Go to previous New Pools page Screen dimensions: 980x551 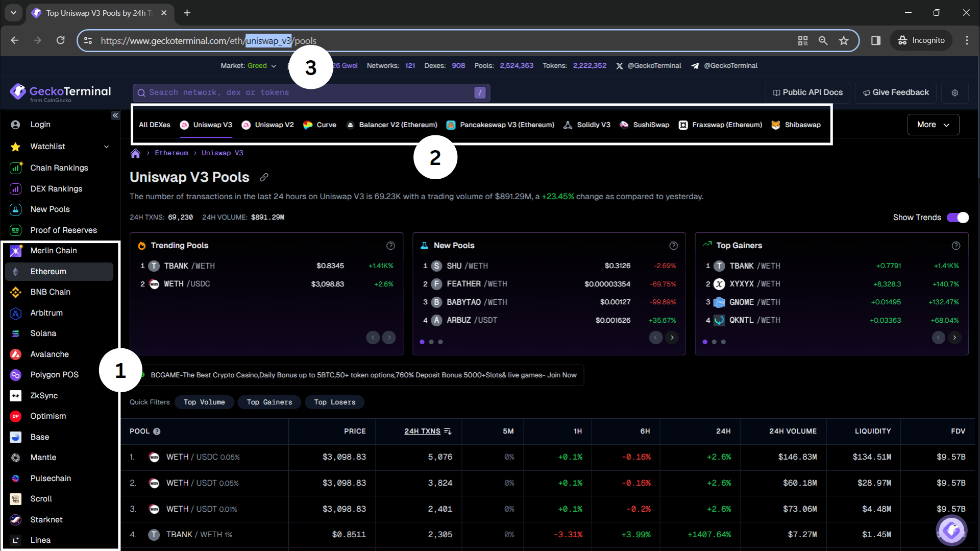656,338
